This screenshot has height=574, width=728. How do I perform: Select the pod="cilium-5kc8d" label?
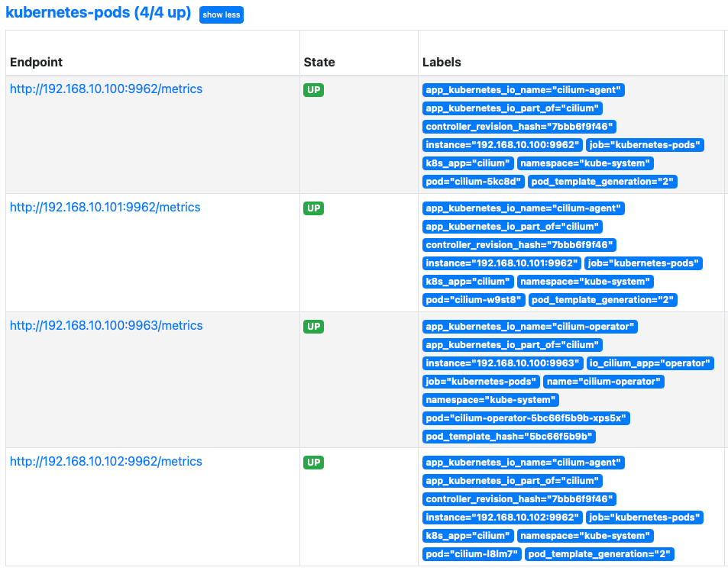474,182
